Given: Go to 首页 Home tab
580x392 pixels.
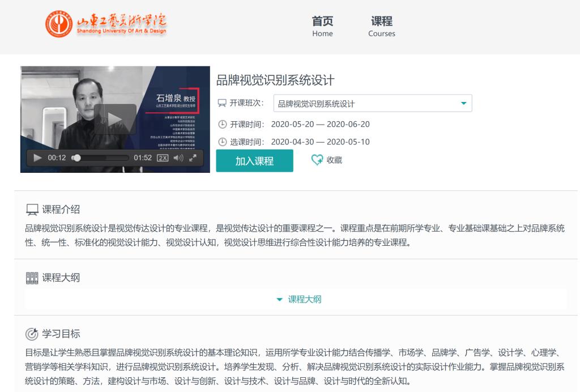Looking at the screenshot, I should (x=322, y=26).
